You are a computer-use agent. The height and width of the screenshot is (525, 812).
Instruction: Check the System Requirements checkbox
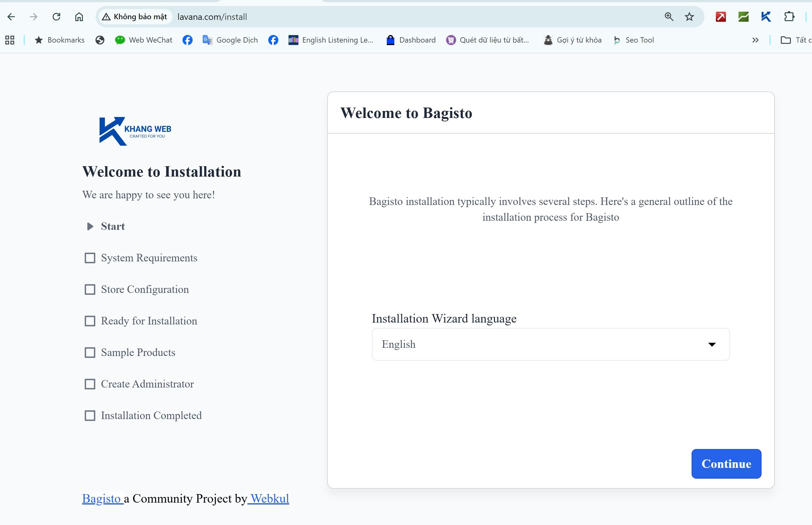point(90,258)
